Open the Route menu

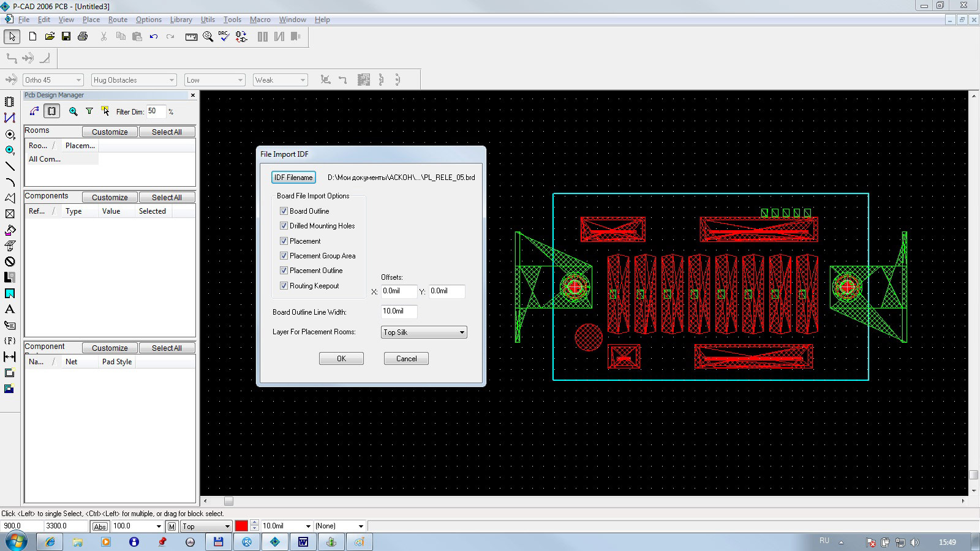[118, 20]
